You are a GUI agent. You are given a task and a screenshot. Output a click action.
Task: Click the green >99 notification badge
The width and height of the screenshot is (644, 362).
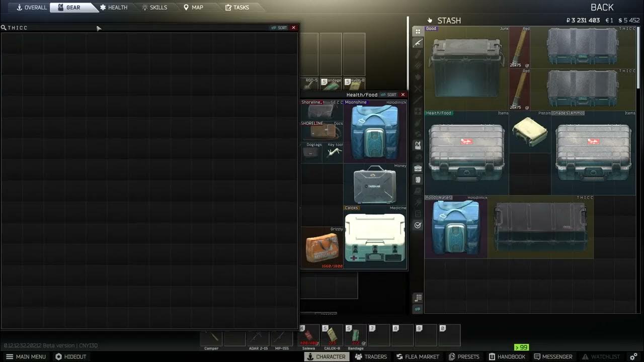tap(521, 347)
